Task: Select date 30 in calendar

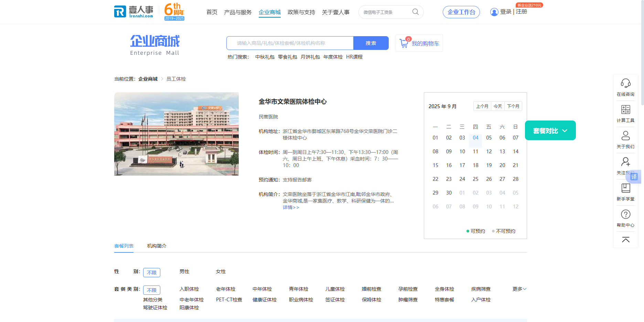Action: [449, 193]
